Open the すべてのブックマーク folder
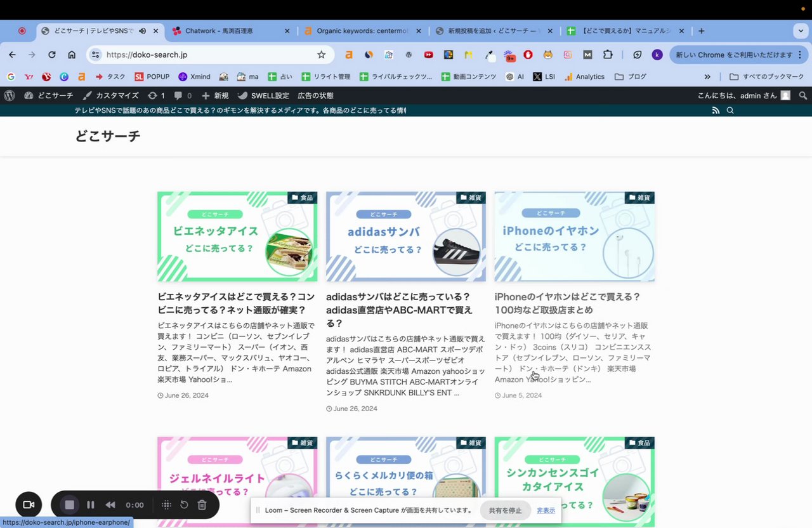The width and height of the screenshot is (812, 528). 766,76
